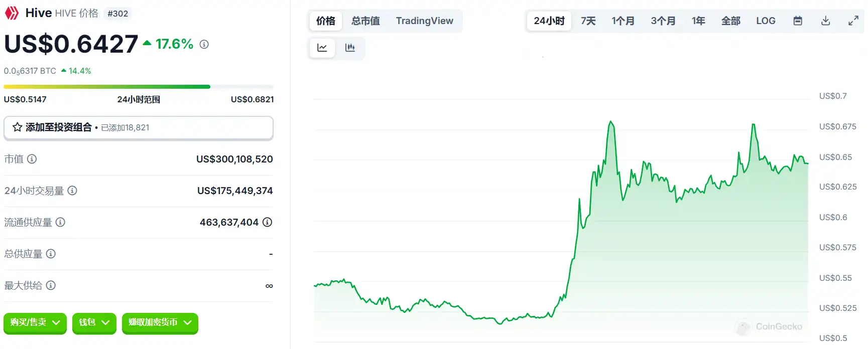
Task: Expand the 购买/售卖 dropdown
Action: click(35, 322)
